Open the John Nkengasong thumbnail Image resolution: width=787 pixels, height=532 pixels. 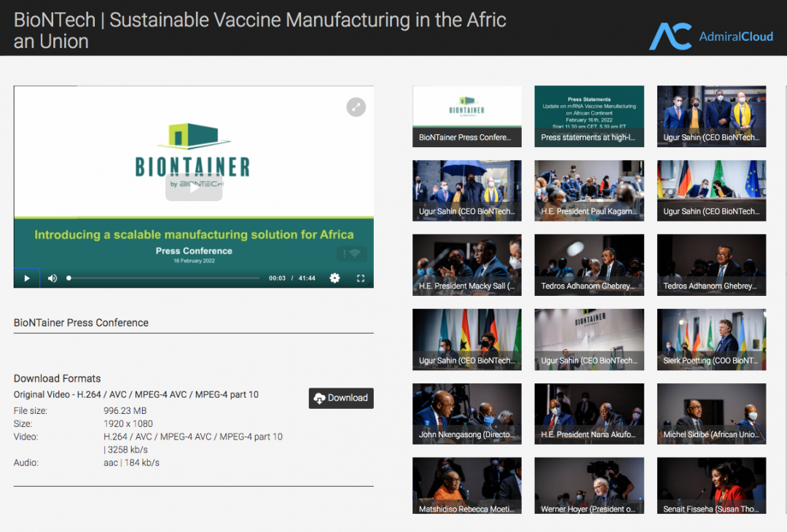(x=466, y=413)
